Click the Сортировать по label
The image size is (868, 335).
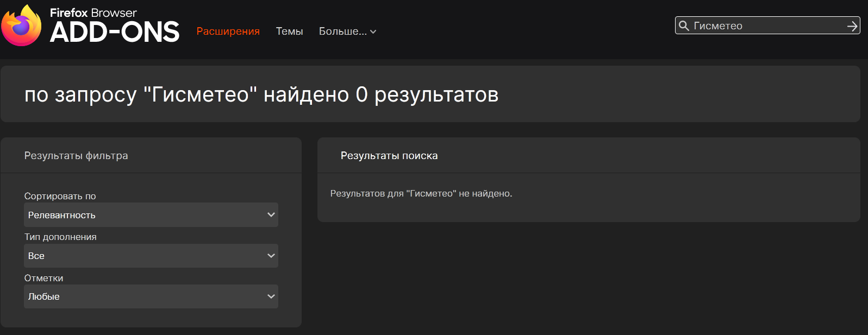(x=60, y=196)
